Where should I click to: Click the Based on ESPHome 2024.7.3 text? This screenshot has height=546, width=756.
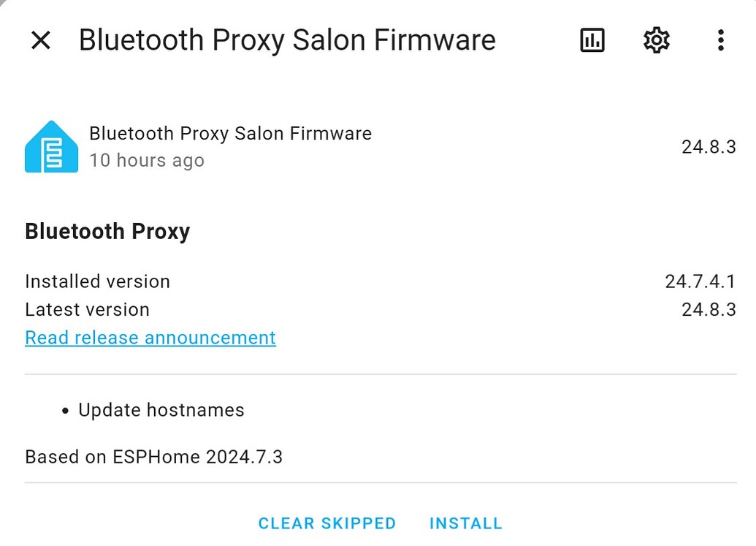(153, 458)
